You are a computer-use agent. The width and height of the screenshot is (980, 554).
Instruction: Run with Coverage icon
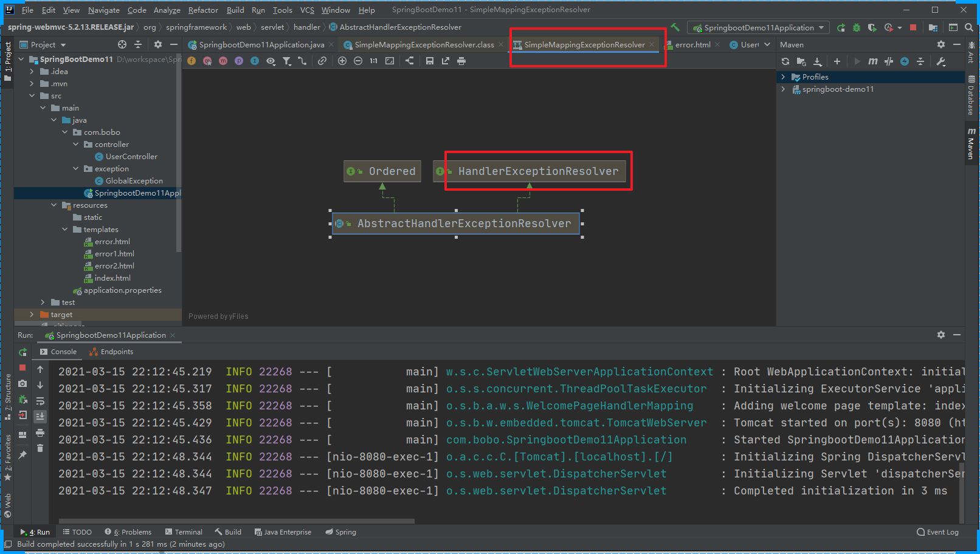(x=872, y=27)
